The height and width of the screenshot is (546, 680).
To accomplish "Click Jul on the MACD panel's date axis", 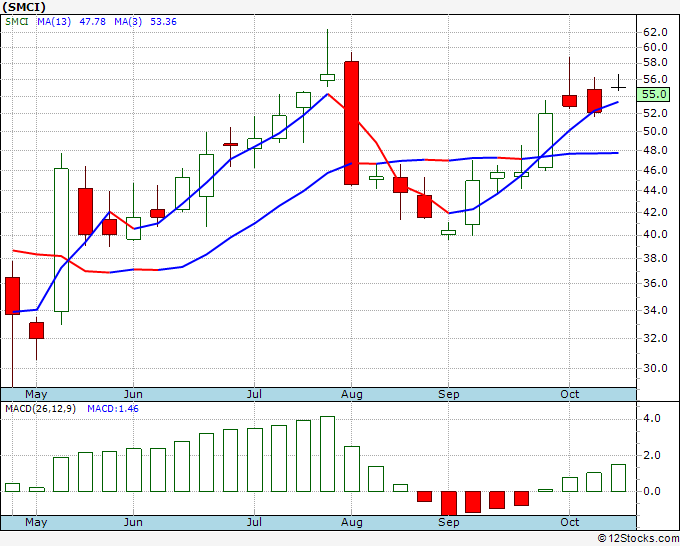I will tap(254, 522).
